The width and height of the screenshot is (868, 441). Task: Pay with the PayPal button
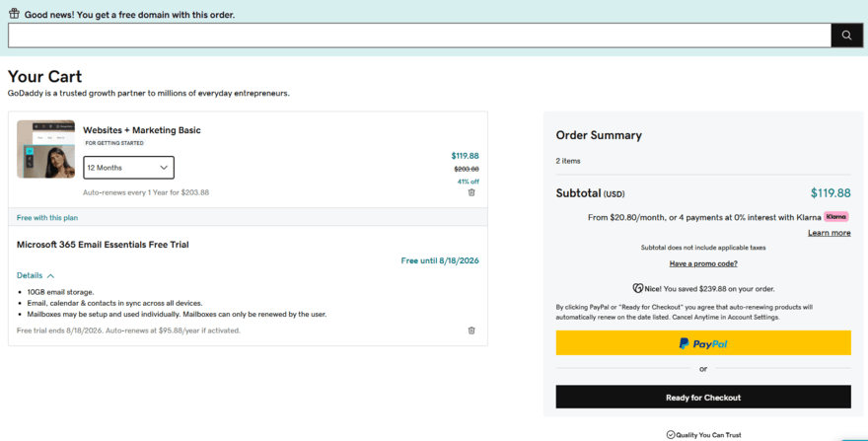click(x=703, y=343)
